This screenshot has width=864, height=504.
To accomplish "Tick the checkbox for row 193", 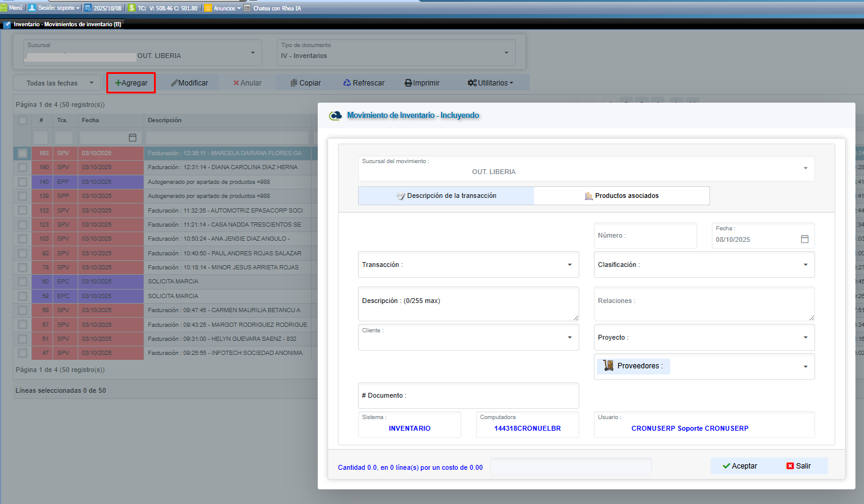I will (23, 153).
